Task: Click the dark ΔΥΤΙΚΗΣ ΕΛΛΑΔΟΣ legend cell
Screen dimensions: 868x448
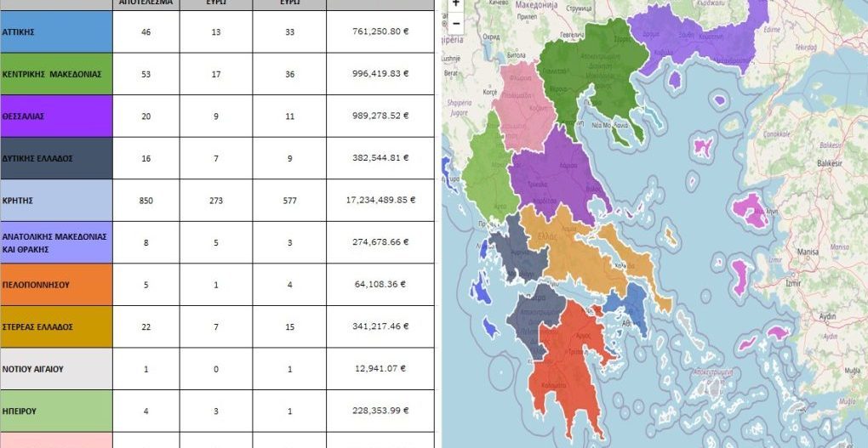Action: coord(56,158)
